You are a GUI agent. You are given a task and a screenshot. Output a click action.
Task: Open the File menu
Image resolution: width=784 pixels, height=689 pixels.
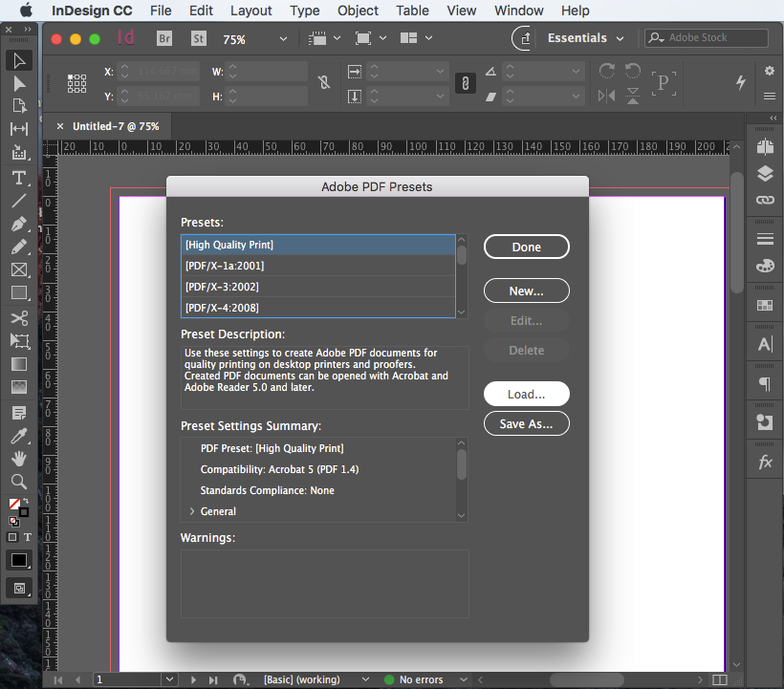pyautogui.click(x=161, y=11)
